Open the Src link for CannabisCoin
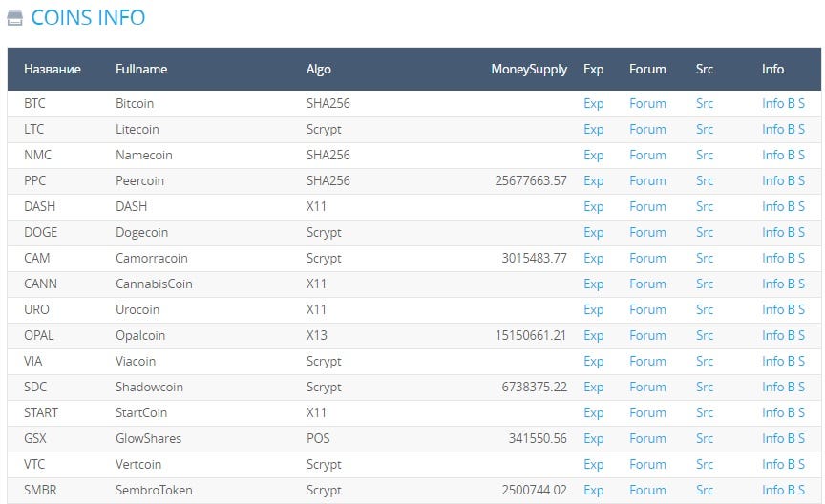Image resolution: width=825 pixels, height=504 pixels. (704, 284)
